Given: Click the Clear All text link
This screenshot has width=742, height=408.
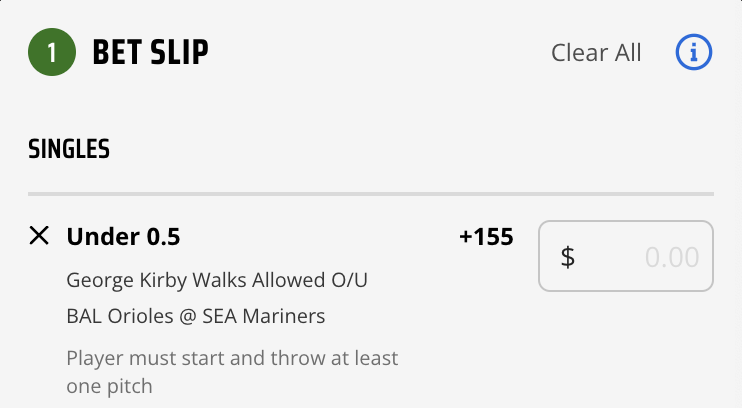Looking at the screenshot, I should point(596,52).
